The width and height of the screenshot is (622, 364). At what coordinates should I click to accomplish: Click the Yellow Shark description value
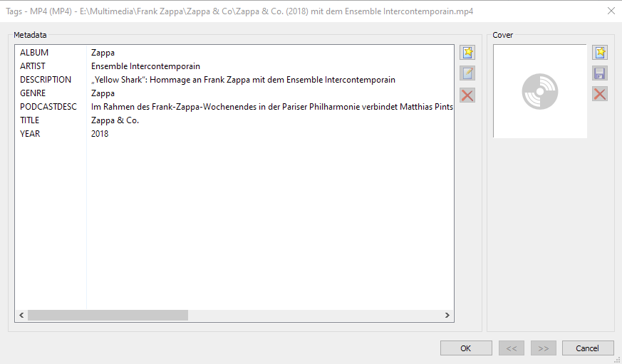pos(243,79)
